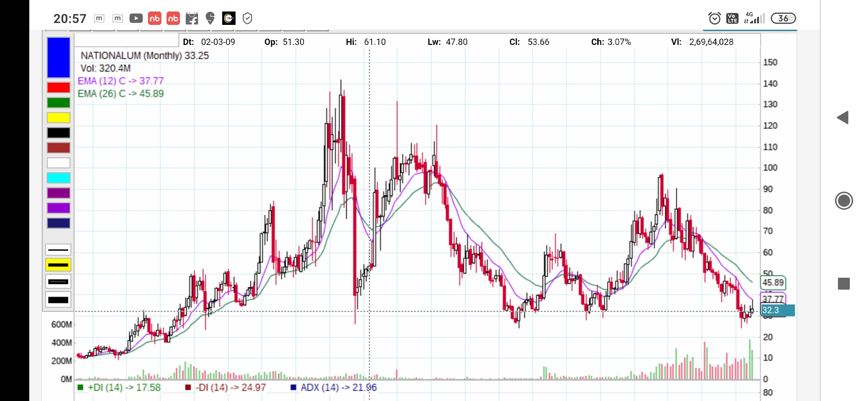
Task: Tap the square recent apps button
Action: pyautogui.click(x=844, y=284)
